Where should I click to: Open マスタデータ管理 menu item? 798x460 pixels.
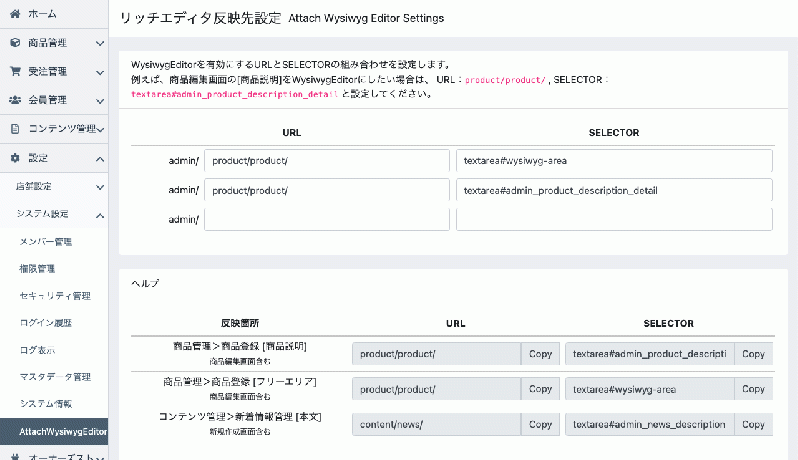click(x=55, y=377)
